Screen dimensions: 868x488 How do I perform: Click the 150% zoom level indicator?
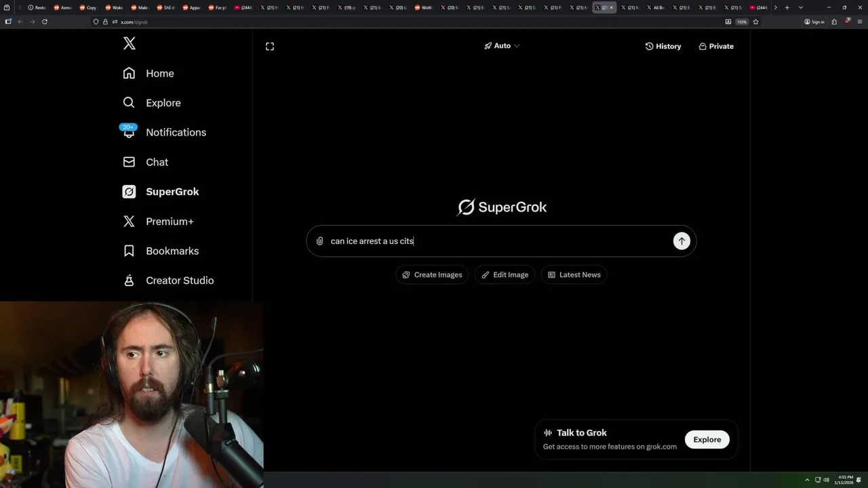point(742,22)
